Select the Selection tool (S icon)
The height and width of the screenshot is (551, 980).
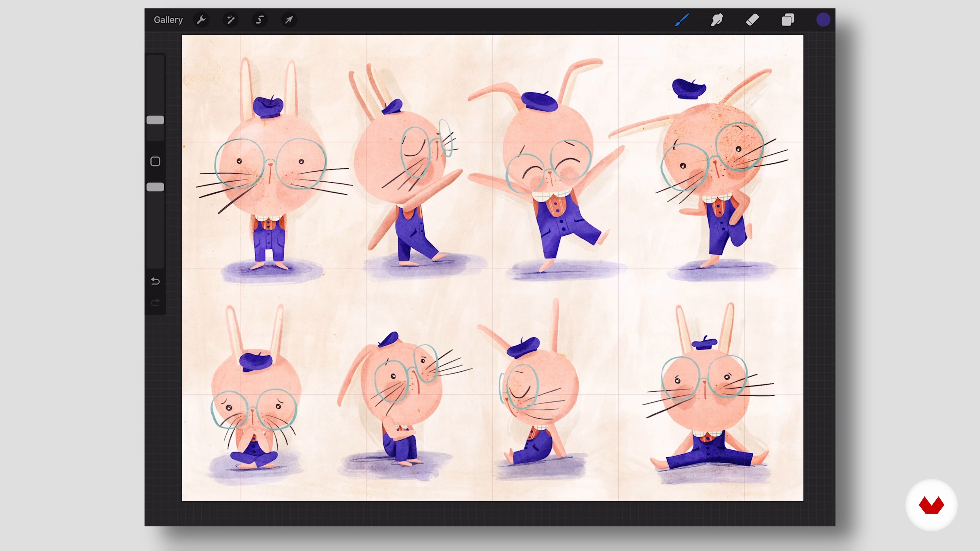tap(260, 20)
